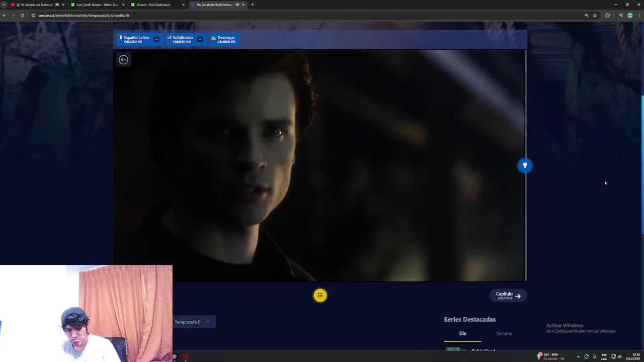Switch to the Día tab in Series Destacadas
This screenshot has height=362, width=644.
(462, 333)
